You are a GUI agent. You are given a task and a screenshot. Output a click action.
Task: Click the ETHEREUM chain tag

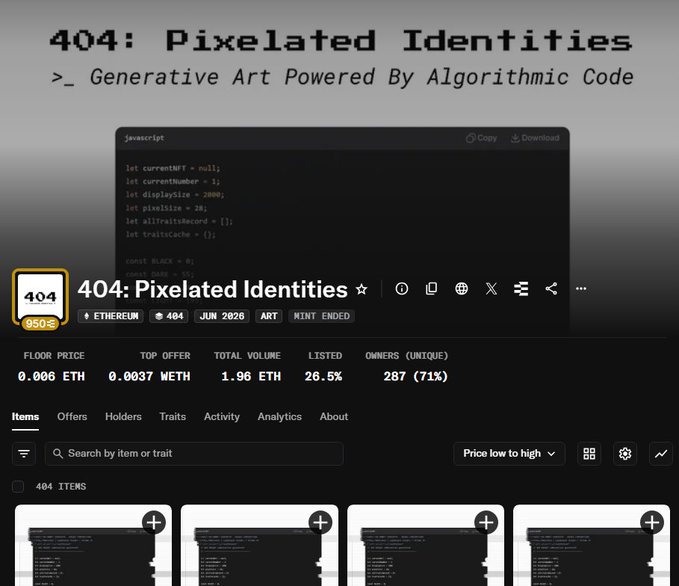(x=110, y=316)
